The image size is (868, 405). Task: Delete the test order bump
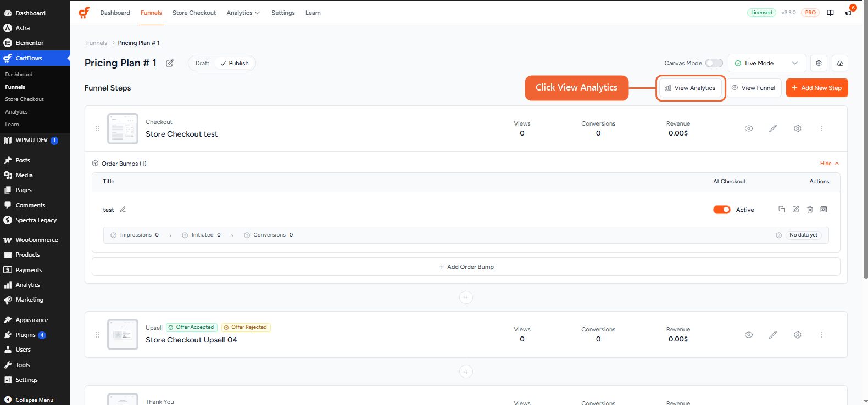(x=810, y=209)
